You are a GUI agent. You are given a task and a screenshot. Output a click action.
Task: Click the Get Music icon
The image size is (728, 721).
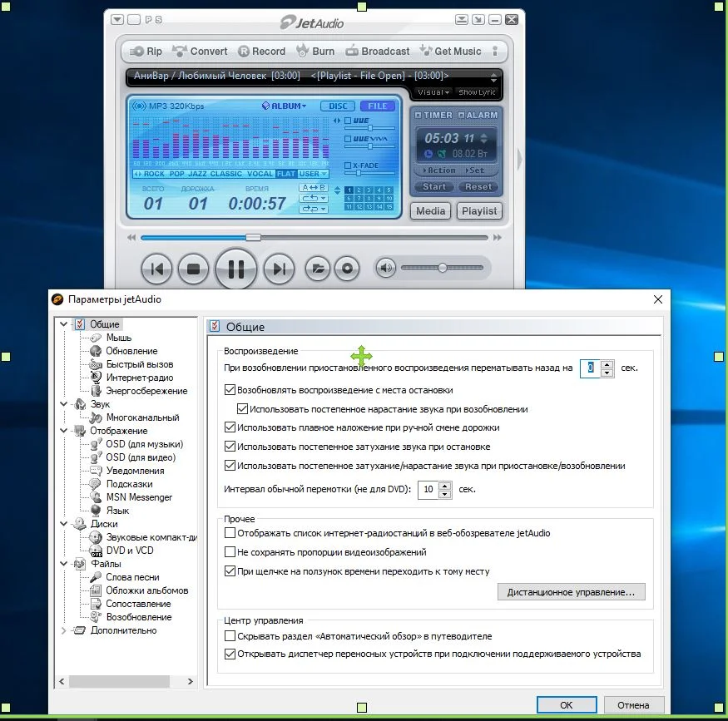(x=425, y=51)
